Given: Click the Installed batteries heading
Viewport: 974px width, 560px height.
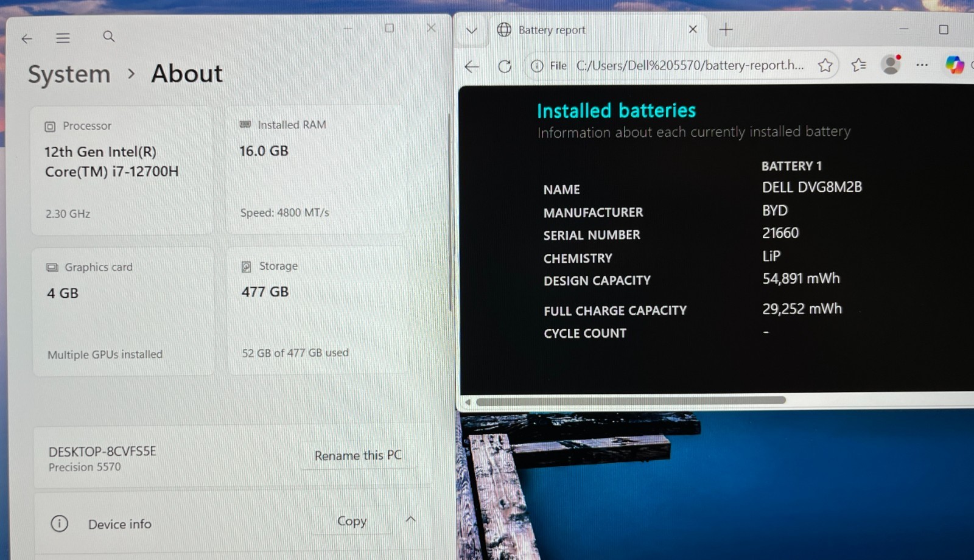Looking at the screenshot, I should [x=616, y=111].
